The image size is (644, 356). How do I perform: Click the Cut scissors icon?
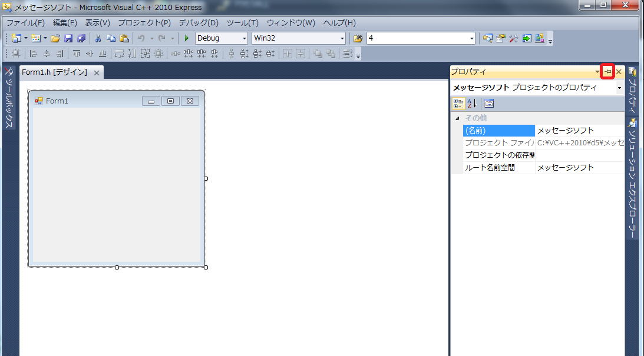98,38
